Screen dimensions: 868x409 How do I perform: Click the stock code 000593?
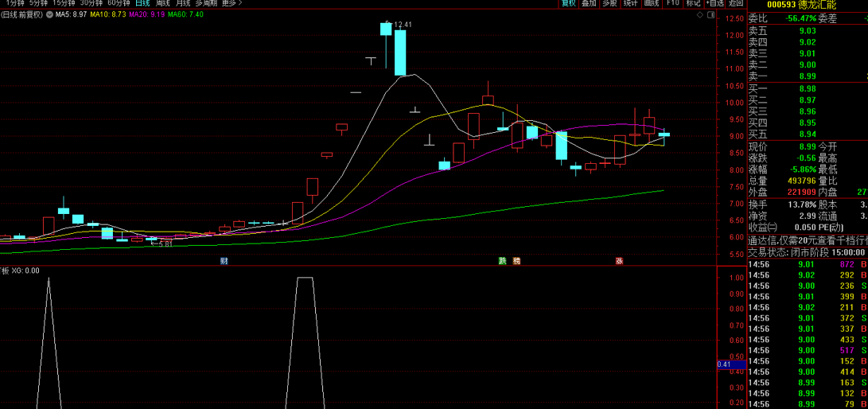[x=781, y=5]
